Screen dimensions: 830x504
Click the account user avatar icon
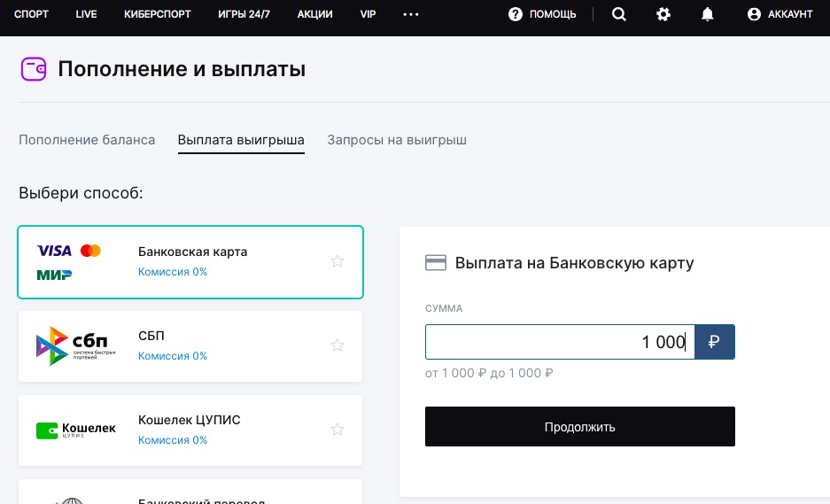pyautogui.click(x=754, y=14)
